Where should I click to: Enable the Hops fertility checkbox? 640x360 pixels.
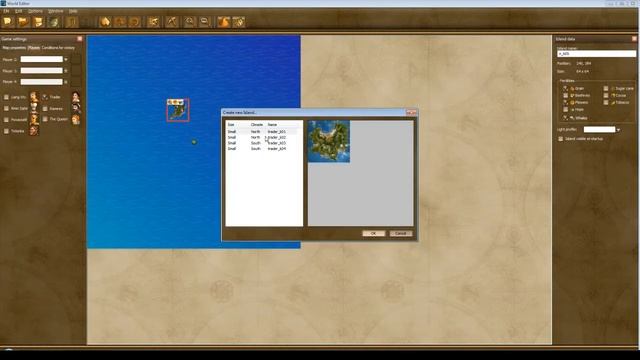click(x=565, y=109)
